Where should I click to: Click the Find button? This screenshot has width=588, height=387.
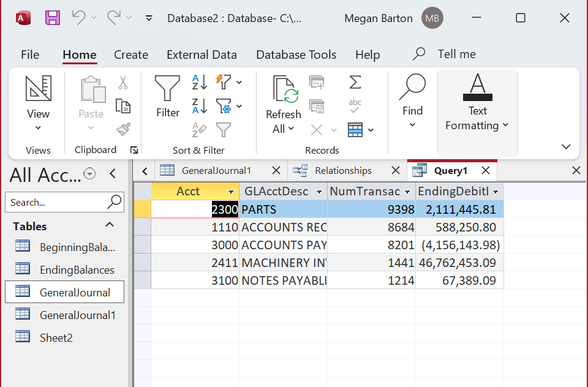point(412,97)
